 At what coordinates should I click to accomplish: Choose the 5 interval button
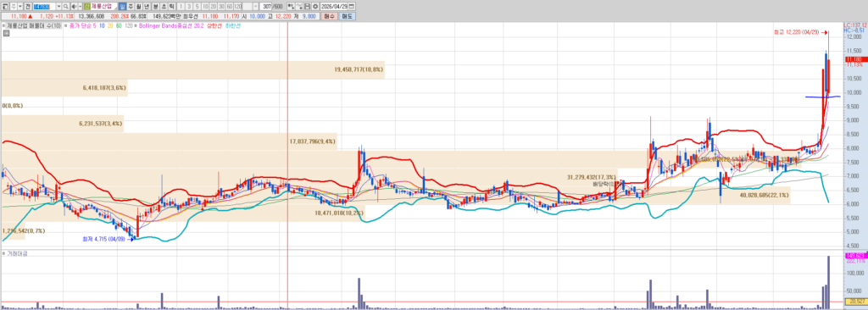click(x=197, y=6)
